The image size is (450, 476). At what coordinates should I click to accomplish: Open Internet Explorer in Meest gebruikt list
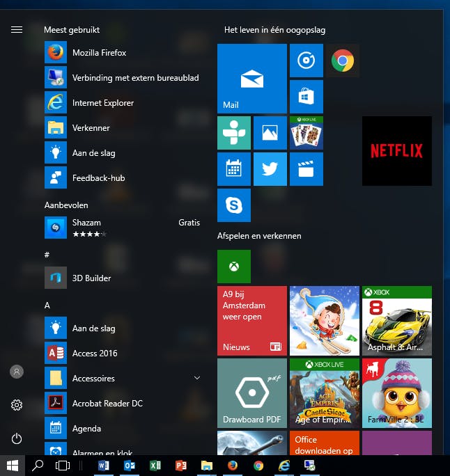[122, 102]
